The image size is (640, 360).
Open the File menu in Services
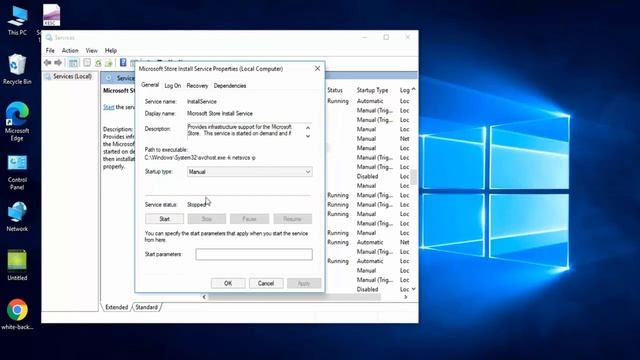click(50, 51)
